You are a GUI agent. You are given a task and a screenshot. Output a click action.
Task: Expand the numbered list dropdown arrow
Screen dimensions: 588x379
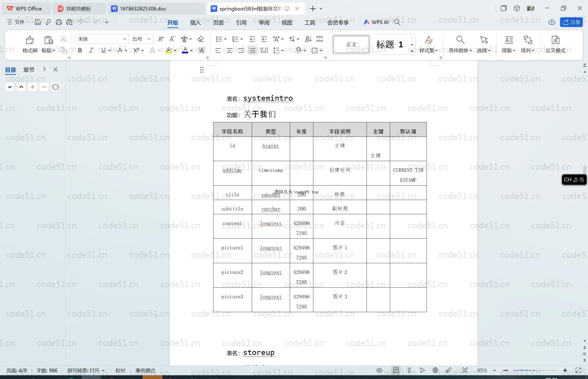coord(242,39)
